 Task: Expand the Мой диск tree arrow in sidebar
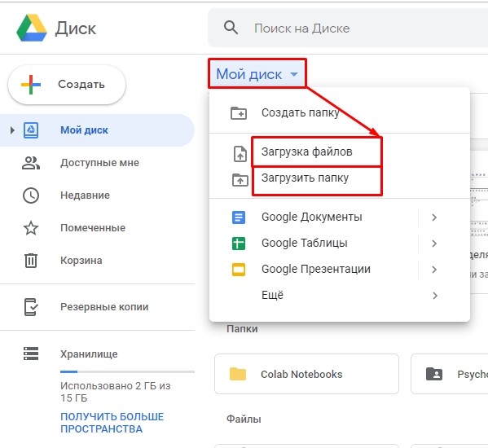(x=12, y=130)
